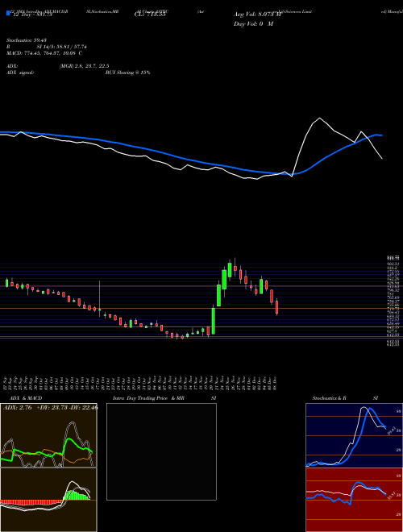Click the last red candlestick on price chart
403x532 pixels.
277,307
